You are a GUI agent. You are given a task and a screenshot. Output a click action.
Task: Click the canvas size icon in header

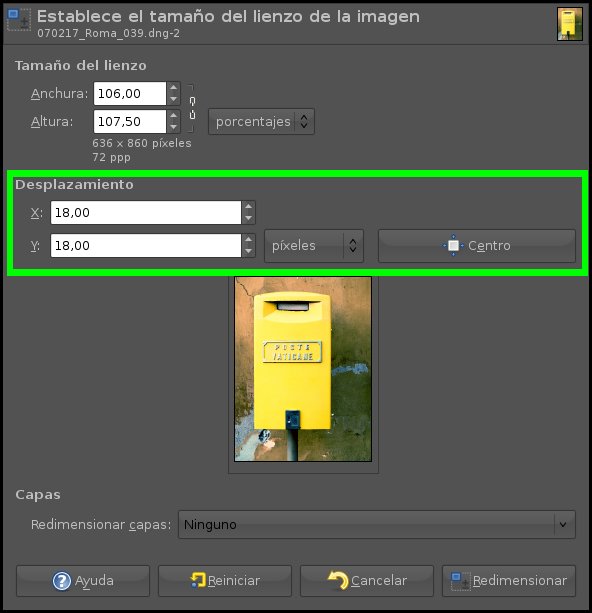click(x=19, y=20)
